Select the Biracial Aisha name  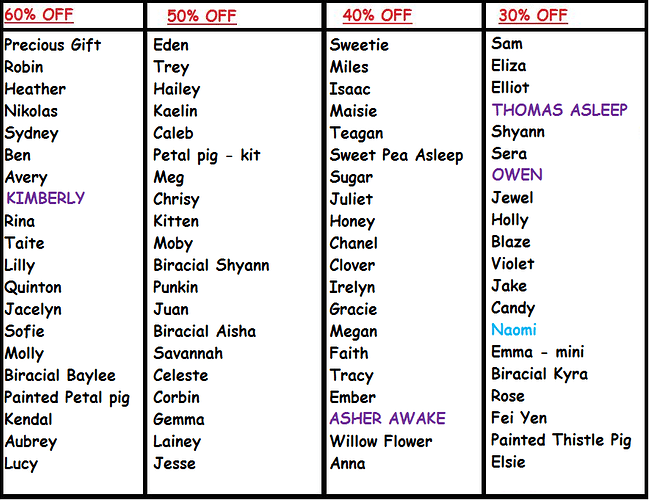tap(204, 331)
